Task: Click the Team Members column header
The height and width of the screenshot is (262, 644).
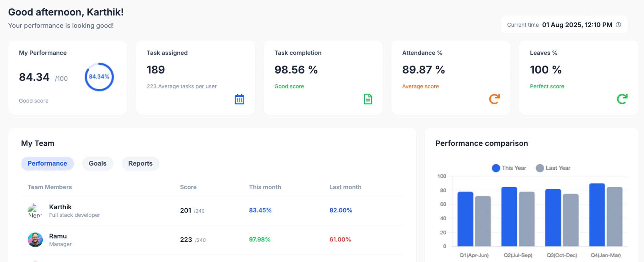Action: [x=50, y=187]
